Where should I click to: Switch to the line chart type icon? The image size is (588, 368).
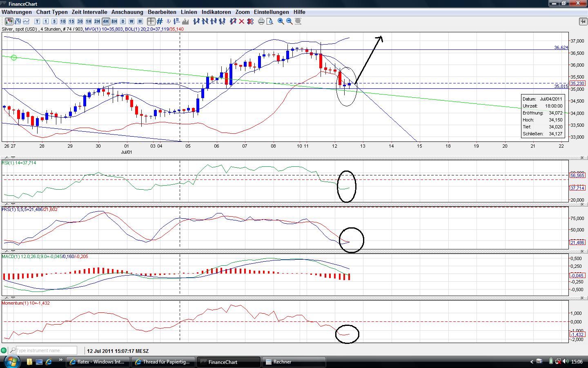click(x=27, y=21)
